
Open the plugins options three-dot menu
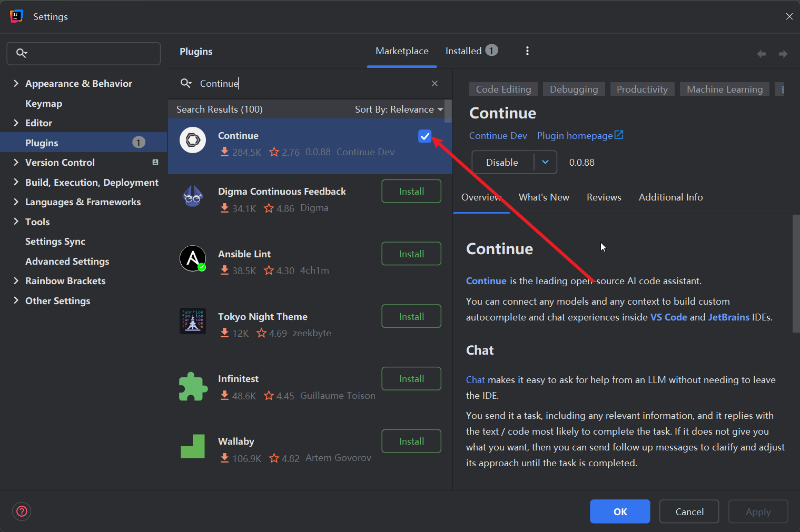coord(527,51)
